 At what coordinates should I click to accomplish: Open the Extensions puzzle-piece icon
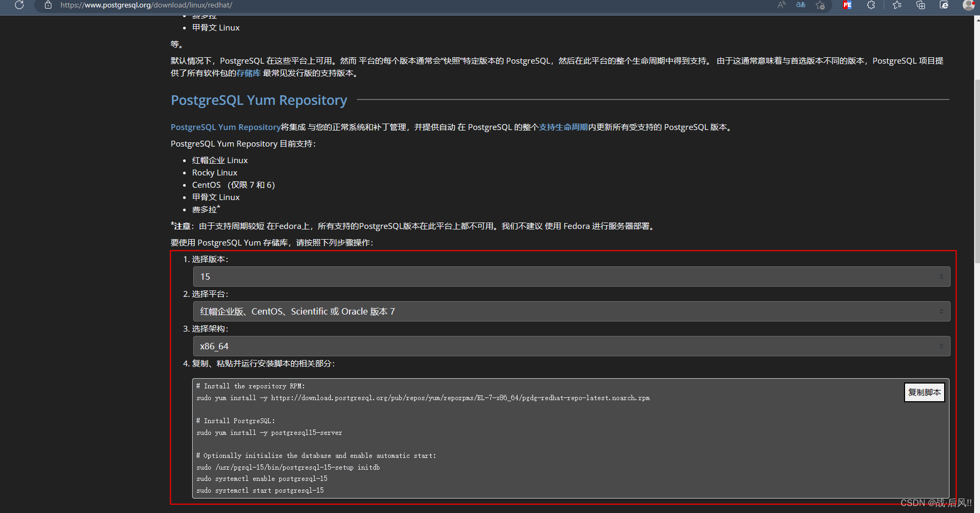point(871,5)
